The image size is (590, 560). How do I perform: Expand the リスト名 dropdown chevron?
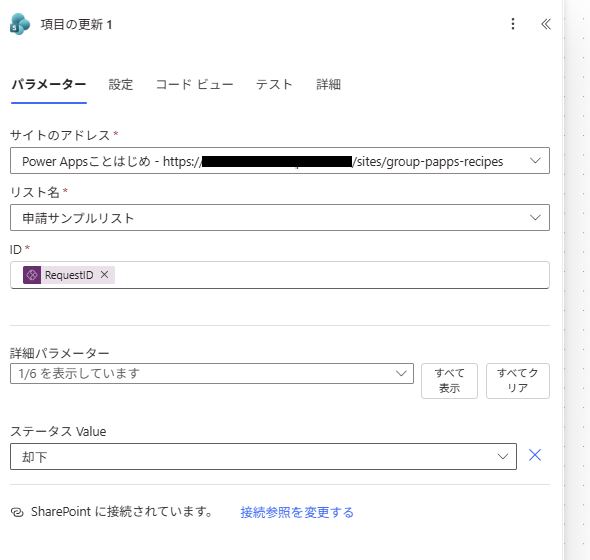tap(535, 218)
